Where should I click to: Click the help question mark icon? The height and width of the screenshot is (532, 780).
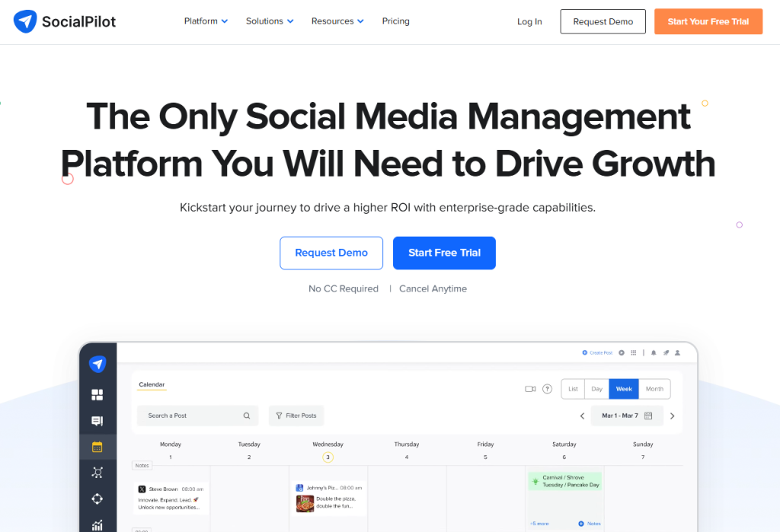[x=547, y=389]
